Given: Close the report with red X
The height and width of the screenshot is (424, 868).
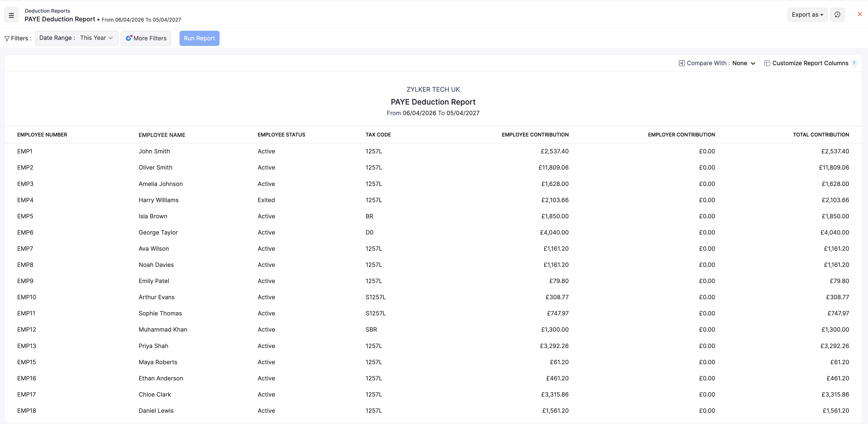Looking at the screenshot, I should click(x=859, y=14).
